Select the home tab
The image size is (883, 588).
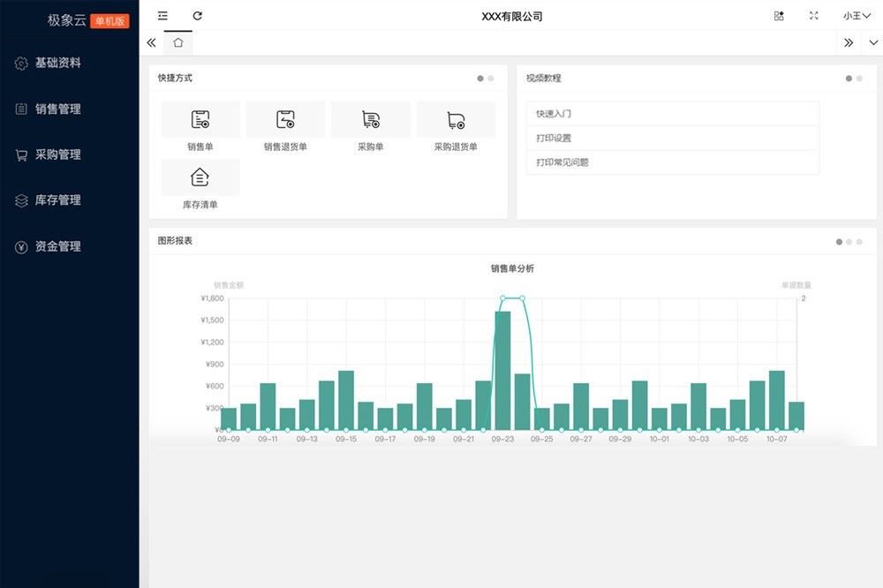178,42
